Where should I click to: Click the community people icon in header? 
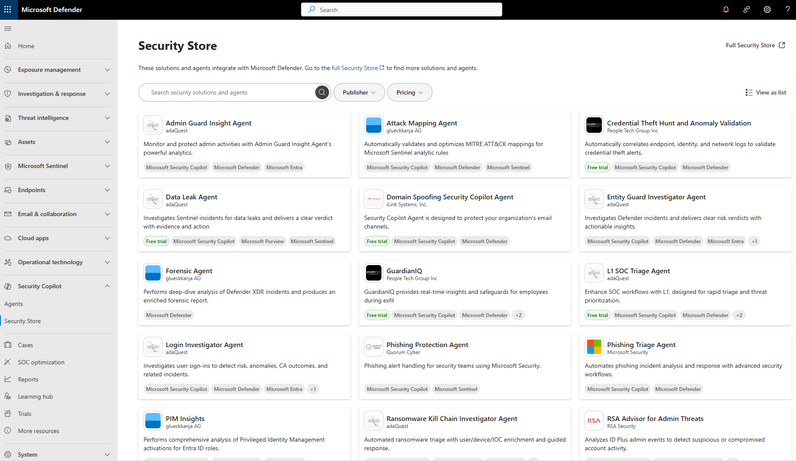coord(746,9)
